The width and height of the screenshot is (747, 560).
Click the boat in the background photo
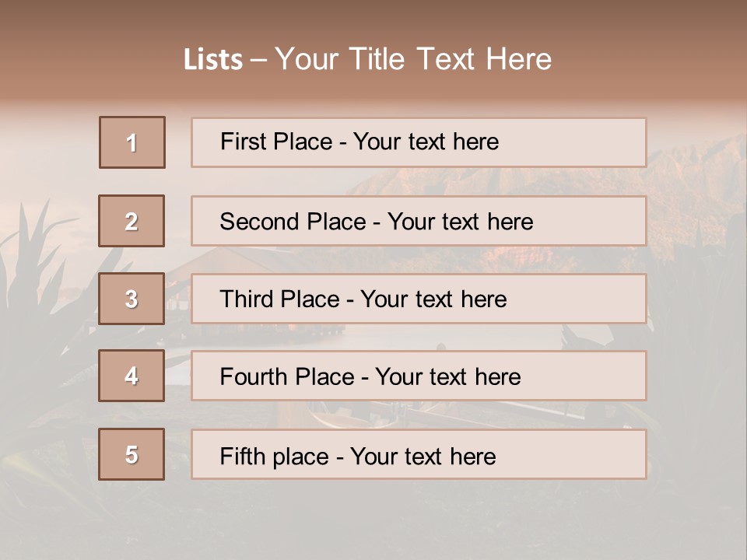[366, 415]
